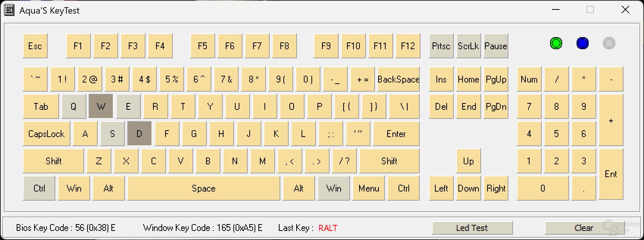644x240 pixels.
Task: Click the Up arrow key
Action: point(469,161)
